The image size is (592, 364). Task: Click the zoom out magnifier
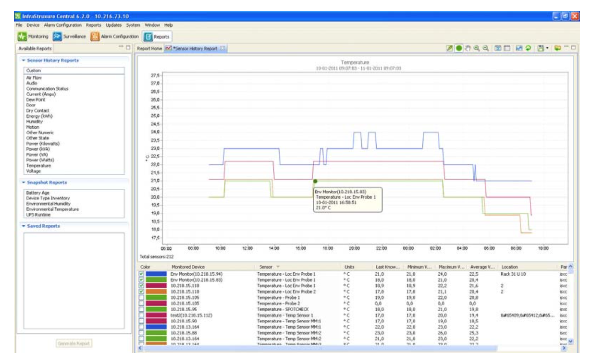pyautogui.click(x=486, y=49)
